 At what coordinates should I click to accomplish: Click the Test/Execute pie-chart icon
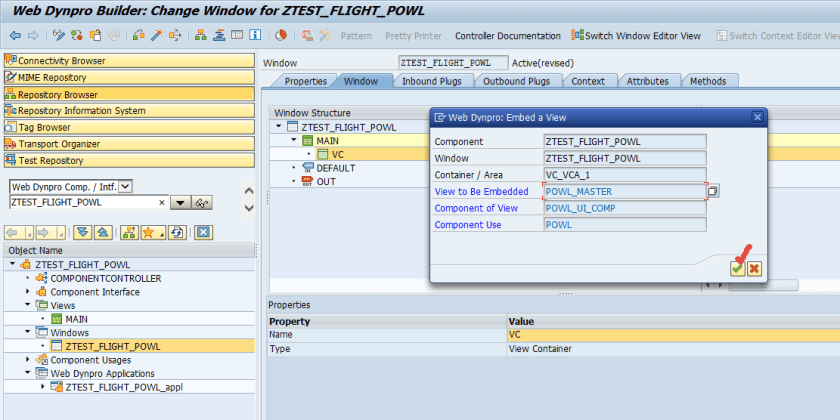(x=281, y=36)
